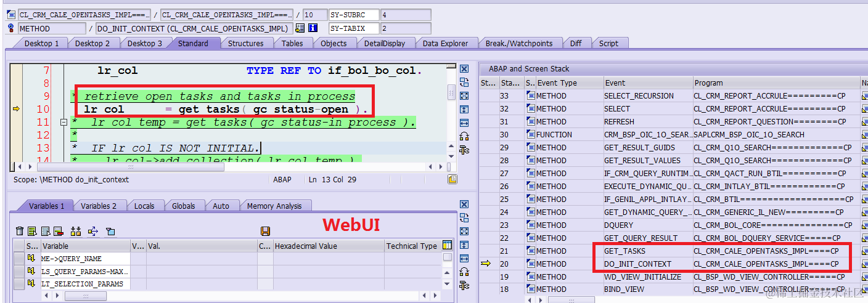This screenshot has height=303, width=868.
Task: Click full-screen icon beside the variables panel
Action: pyautogui.click(x=464, y=232)
